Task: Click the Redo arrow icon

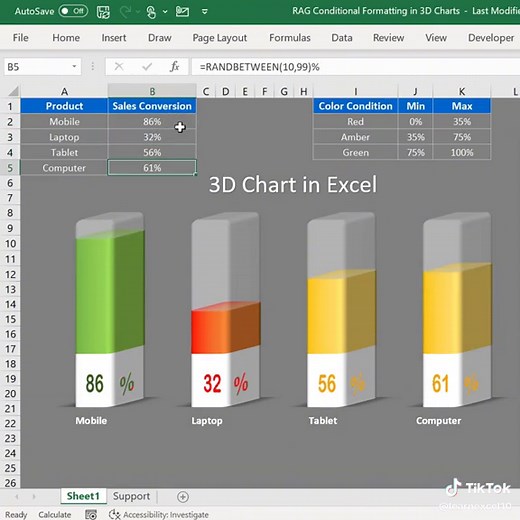Action: pos(126,12)
